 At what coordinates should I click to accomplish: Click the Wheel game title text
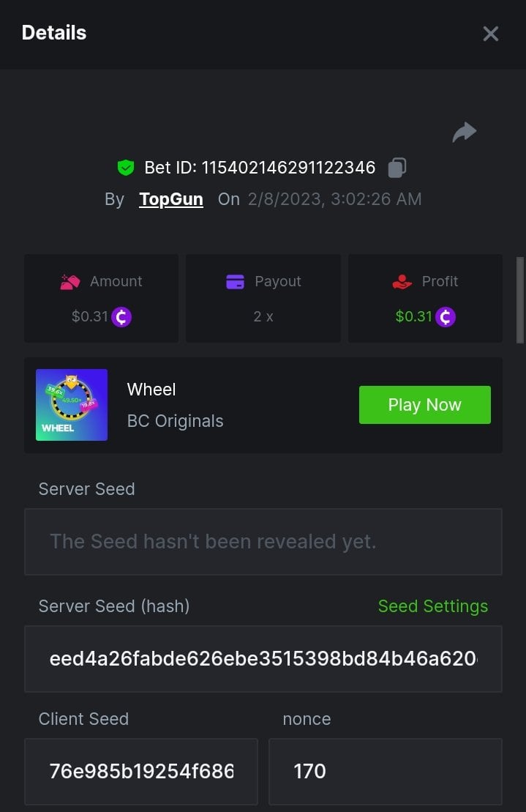point(151,390)
